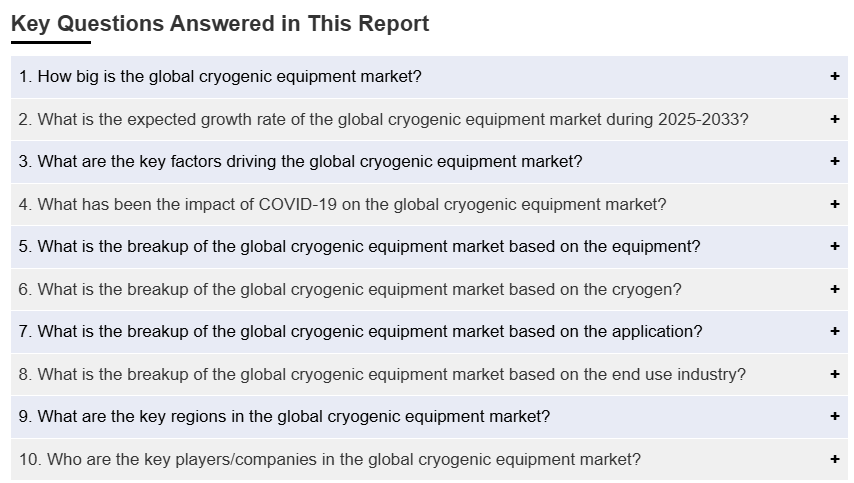Click the "Key Questions Answered in This Report" heading
Image resolution: width=854 pixels, height=483 pixels.
220,24
